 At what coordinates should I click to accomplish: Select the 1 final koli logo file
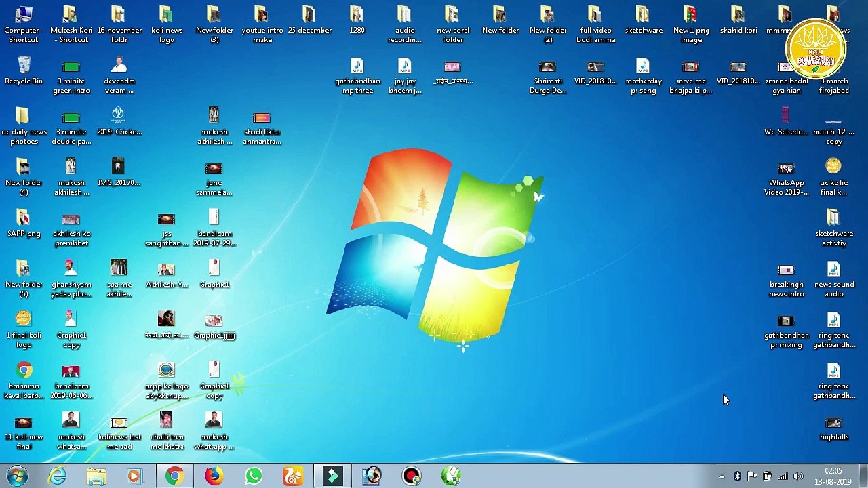point(24,330)
